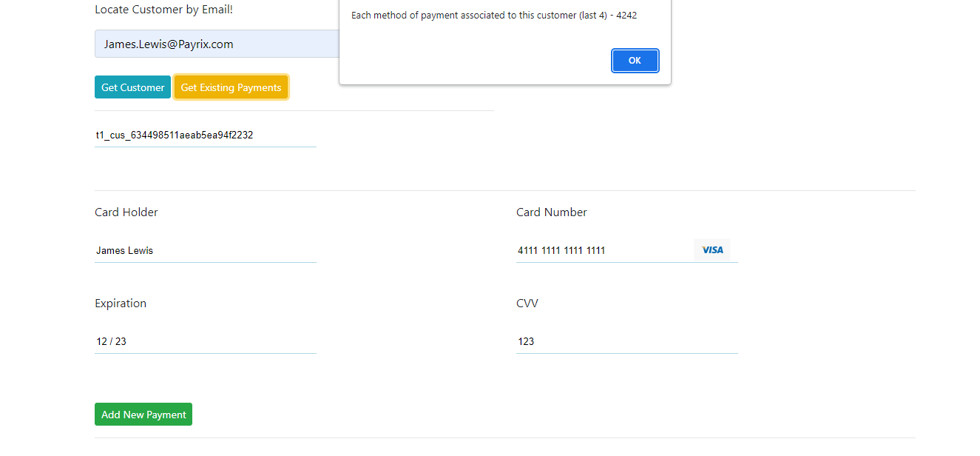Dismiss the alert with OK
980x456 pixels.
pos(635,61)
